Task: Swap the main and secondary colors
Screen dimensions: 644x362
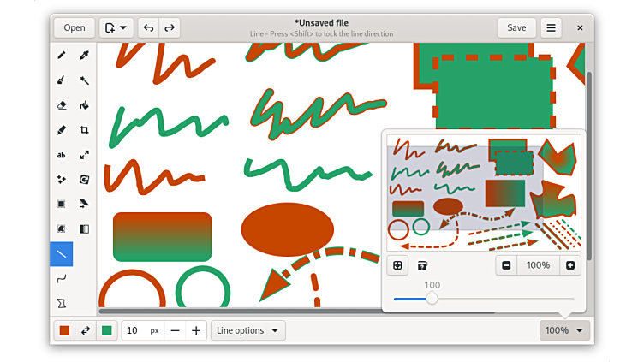Action: point(86,330)
